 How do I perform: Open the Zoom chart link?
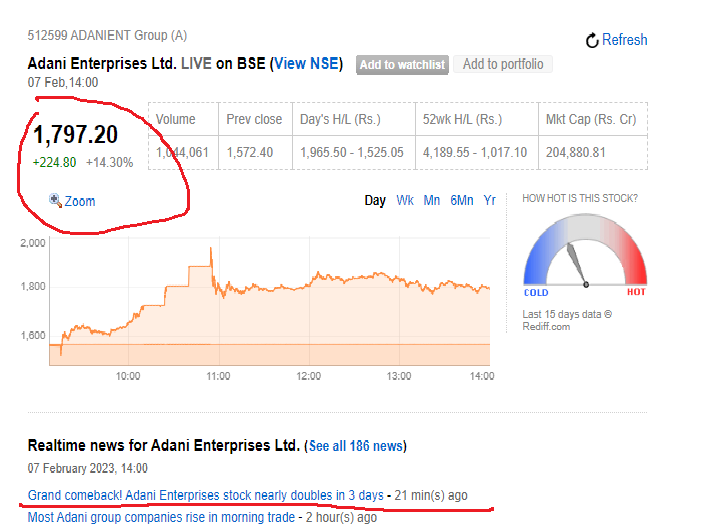point(80,201)
